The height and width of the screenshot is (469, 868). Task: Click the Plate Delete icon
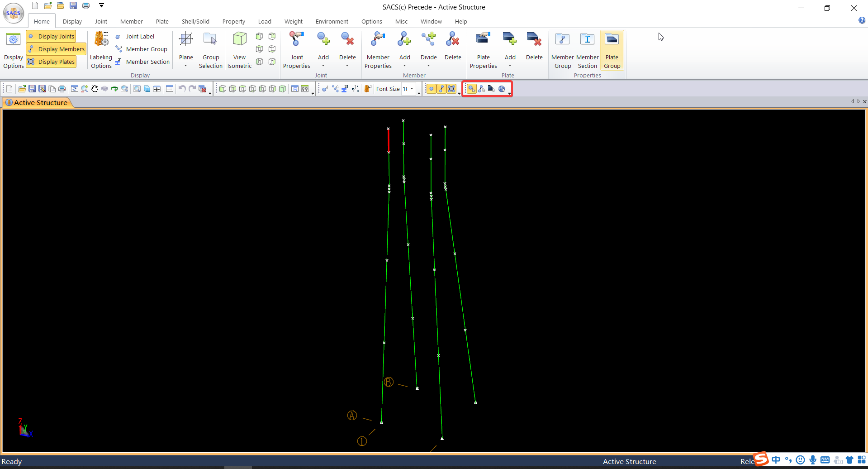coord(534,39)
